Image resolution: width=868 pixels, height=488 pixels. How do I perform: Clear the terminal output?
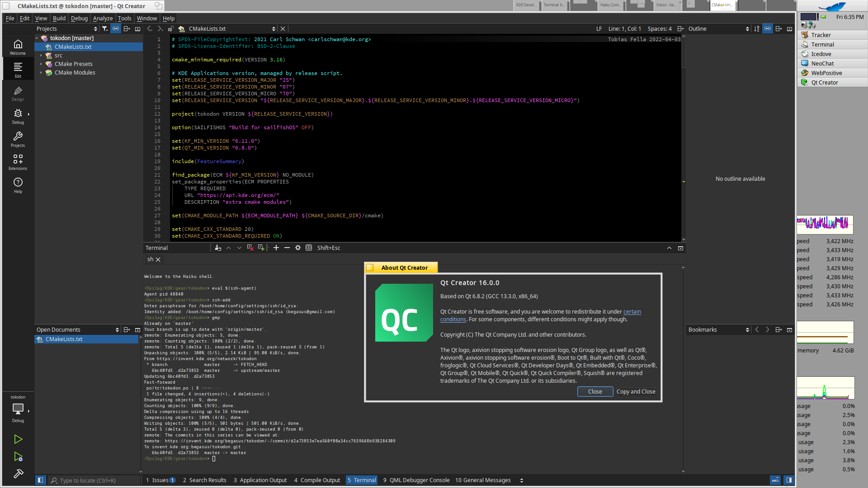coord(218,248)
